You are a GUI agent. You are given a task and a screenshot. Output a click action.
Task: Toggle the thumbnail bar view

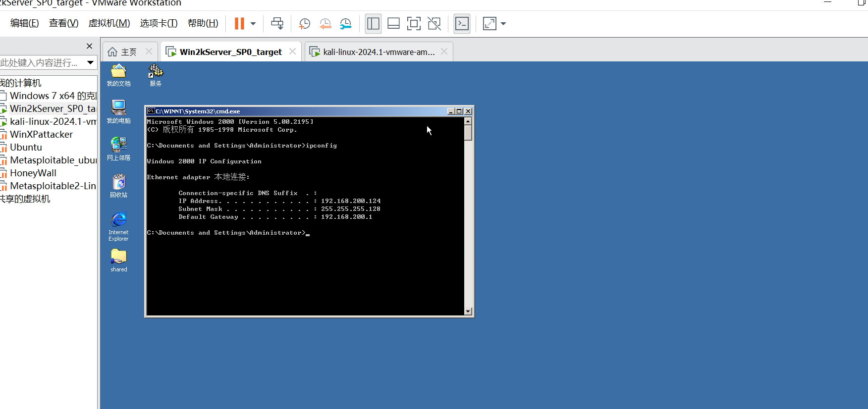(393, 24)
